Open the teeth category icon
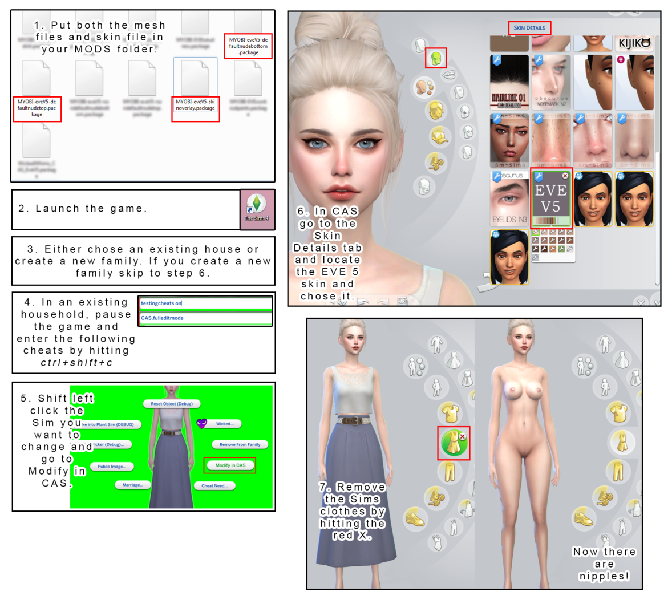Screen dimensions: 672x616 449,75
